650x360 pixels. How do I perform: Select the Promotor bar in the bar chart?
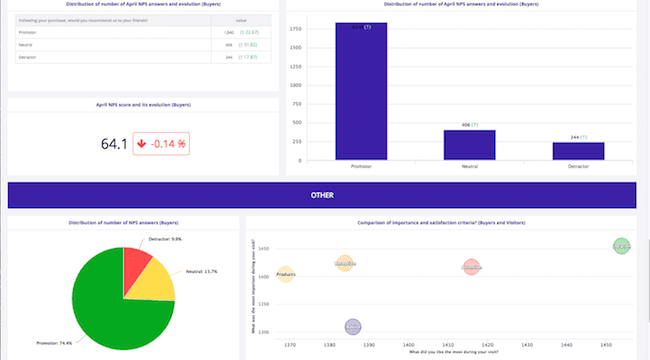(361, 91)
